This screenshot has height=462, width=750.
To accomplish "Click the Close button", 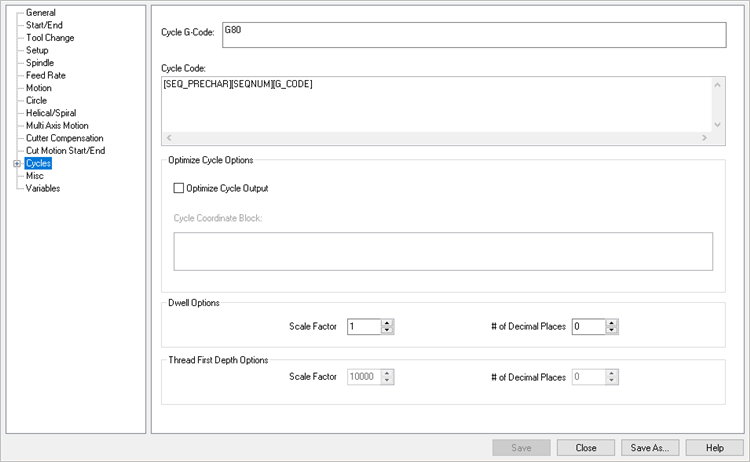I will 585,448.
